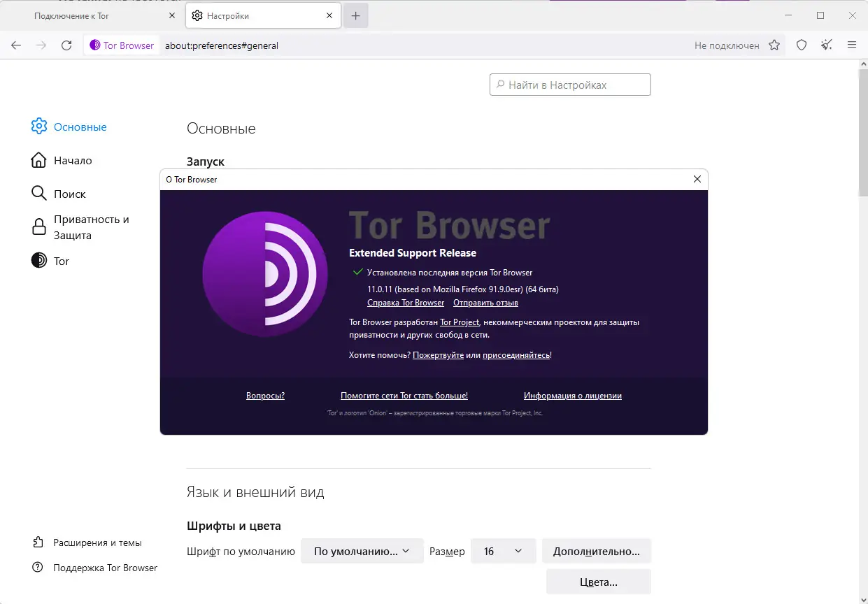This screenshot has width=868, height=604.
Task: Open the Поиск settings category
Action: [59, 194]
